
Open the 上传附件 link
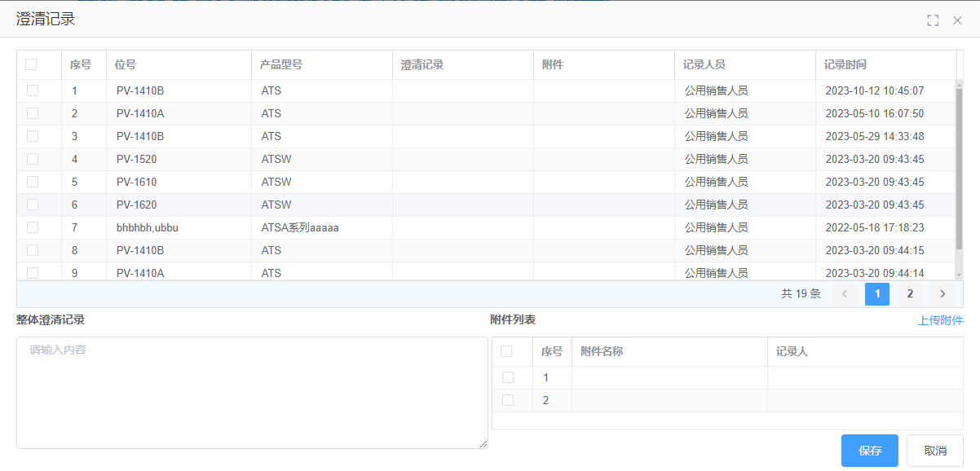940,320
